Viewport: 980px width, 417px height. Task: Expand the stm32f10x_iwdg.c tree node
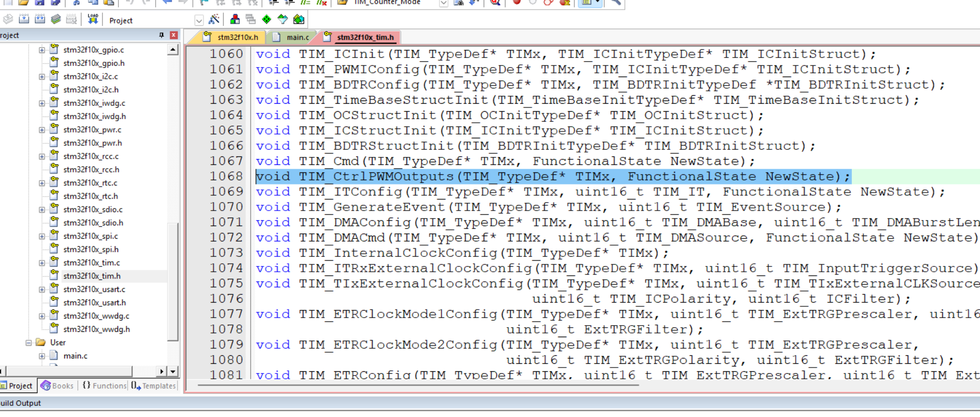pos(41,103)
